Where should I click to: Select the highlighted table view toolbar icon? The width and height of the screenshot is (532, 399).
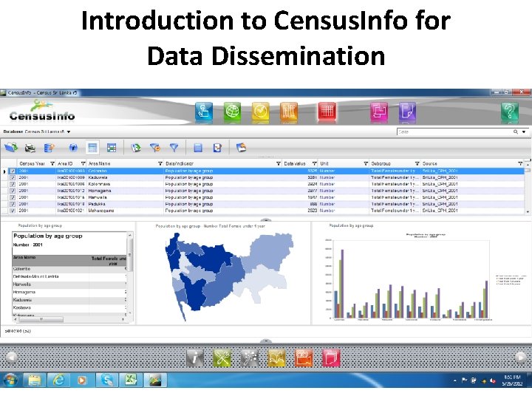click(x=92, y=148)
